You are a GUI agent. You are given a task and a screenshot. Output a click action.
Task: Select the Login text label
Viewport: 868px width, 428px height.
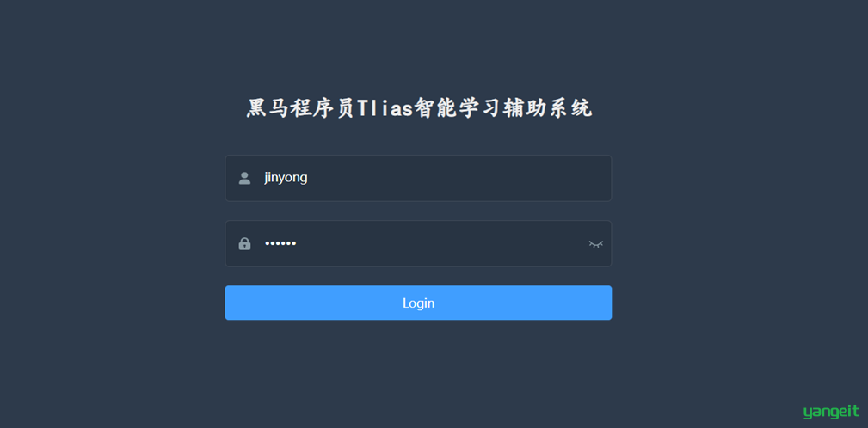[418, 303]
